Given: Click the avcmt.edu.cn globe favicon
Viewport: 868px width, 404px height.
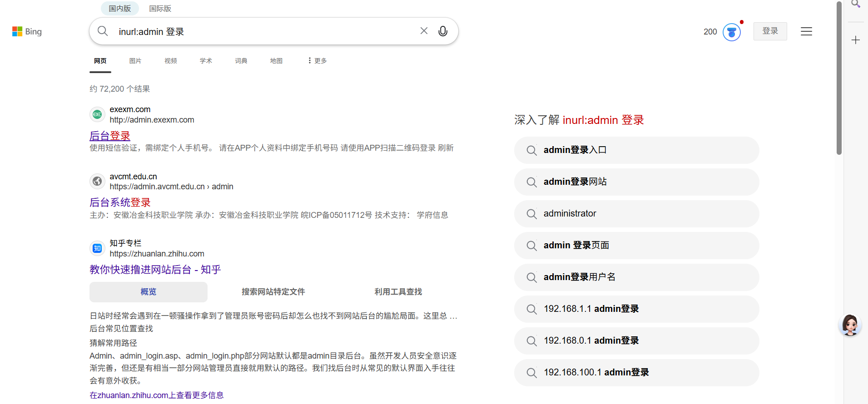Looking at the screenshot, I should [x=97, y=182].
